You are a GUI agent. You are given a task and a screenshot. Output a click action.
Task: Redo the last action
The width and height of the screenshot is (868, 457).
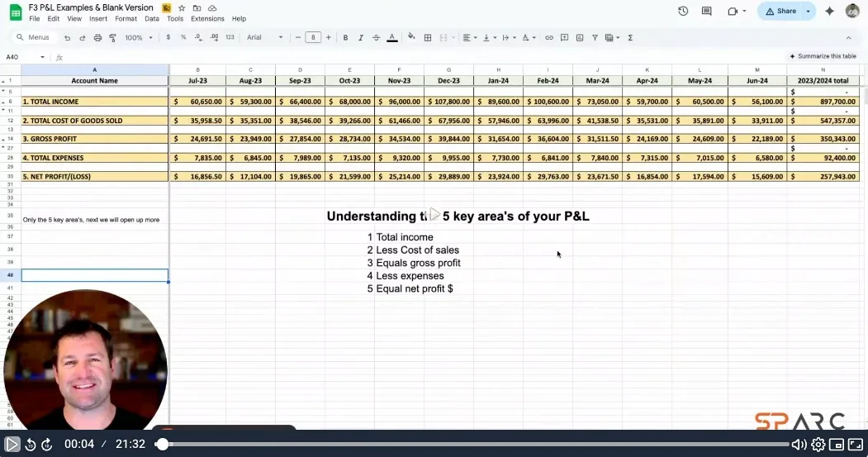coord(83,38)
